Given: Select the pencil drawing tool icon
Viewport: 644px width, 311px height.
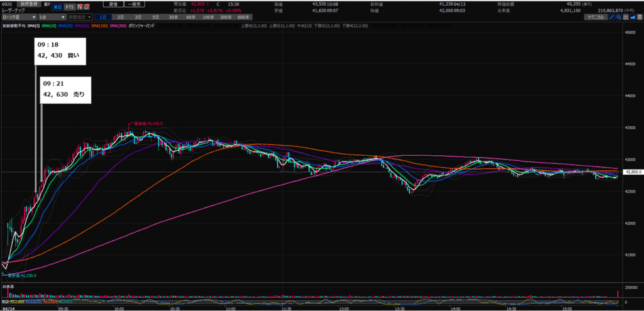Looking at the screenshot, I should (612, 17).
